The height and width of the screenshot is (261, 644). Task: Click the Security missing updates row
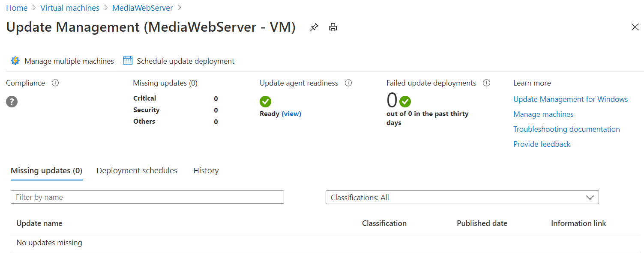pyautogui.click(x=176, y=110)
